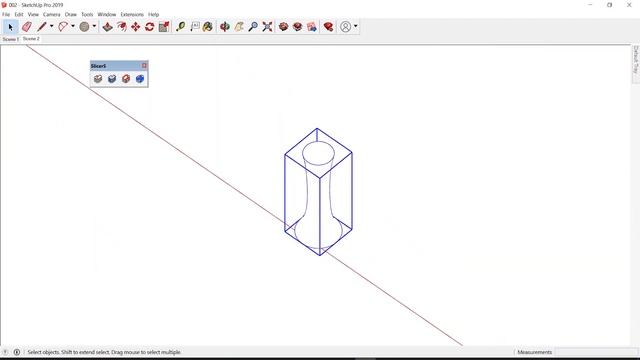The width and height of the screenshot is (640, 360).
Task: Open the Edit menu
Action: coord(19,15)
